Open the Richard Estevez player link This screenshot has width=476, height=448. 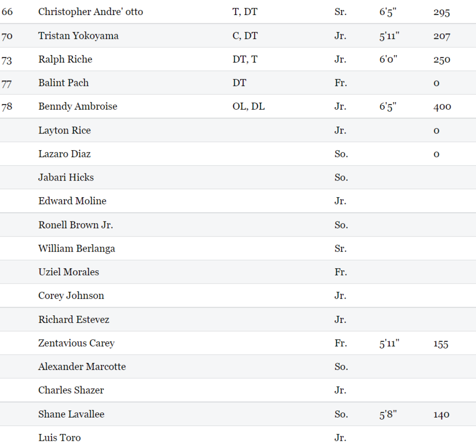pos(73,320)
